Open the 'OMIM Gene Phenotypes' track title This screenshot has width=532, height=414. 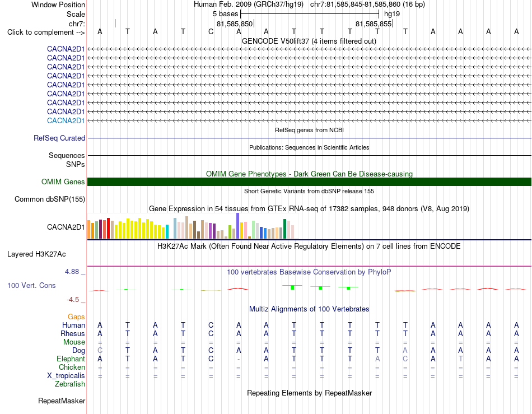tap(309, 174)
